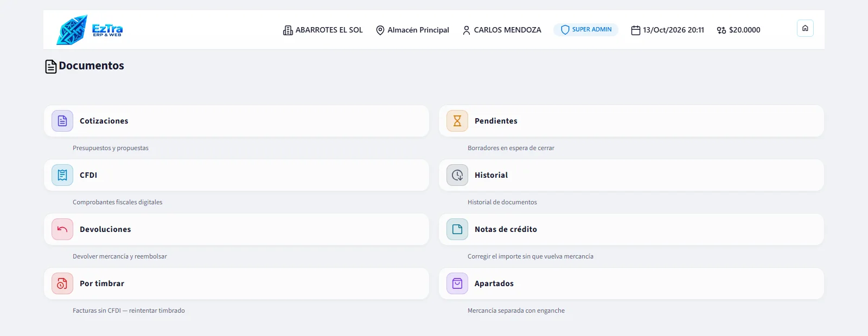This screenshot has height=336, width=868.
Task: Click the Devoluciones undo arrow icon
Action: click(62, 229)
